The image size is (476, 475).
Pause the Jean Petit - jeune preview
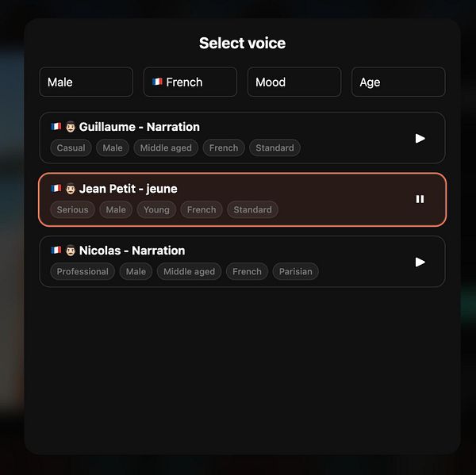[420, 199]
